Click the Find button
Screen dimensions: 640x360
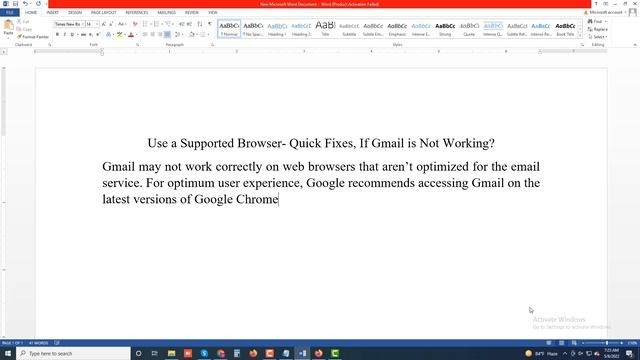click(x=597, y=21)
